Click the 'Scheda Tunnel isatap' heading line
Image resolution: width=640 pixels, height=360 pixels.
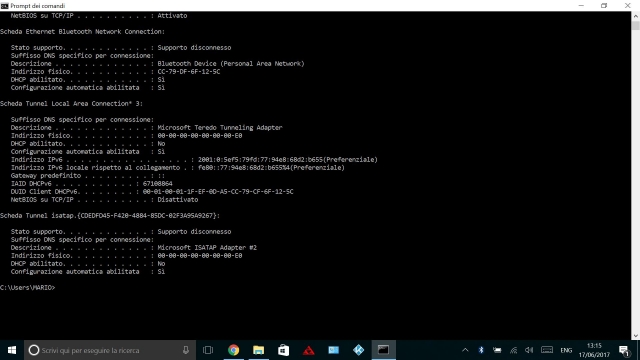[x=110, y=216]
